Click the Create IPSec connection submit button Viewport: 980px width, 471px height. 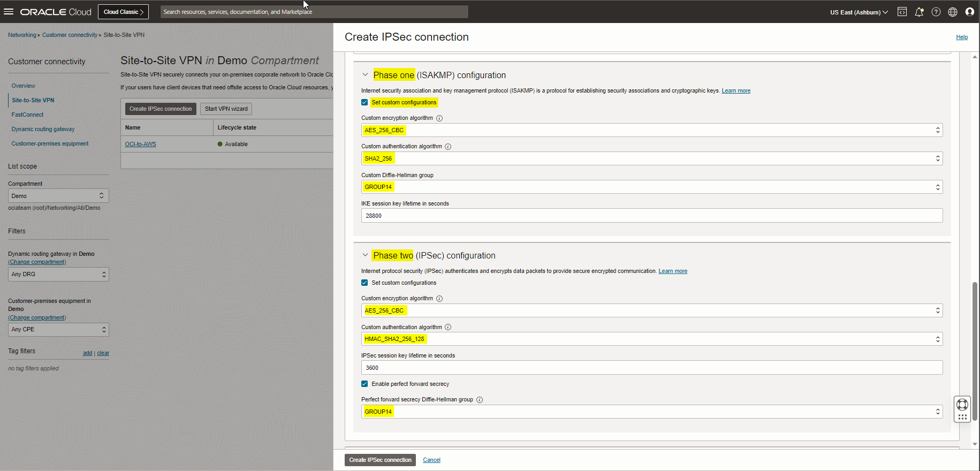tap(380, 460)
